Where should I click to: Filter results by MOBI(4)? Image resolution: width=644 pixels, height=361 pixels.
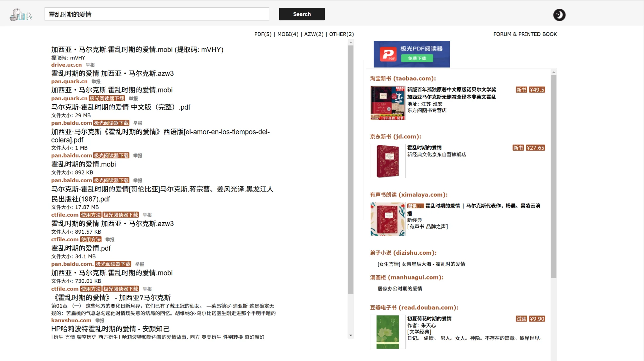pos(288,34)
